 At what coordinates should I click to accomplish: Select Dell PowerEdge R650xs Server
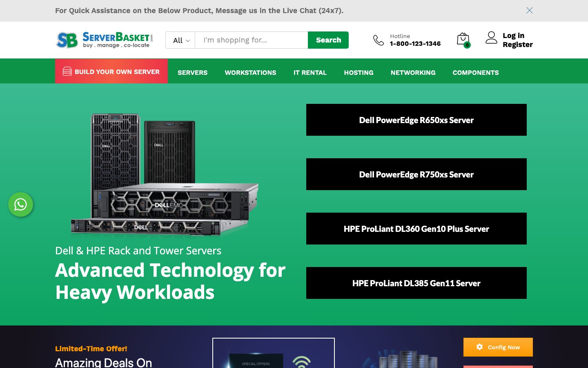pos(416,120)
